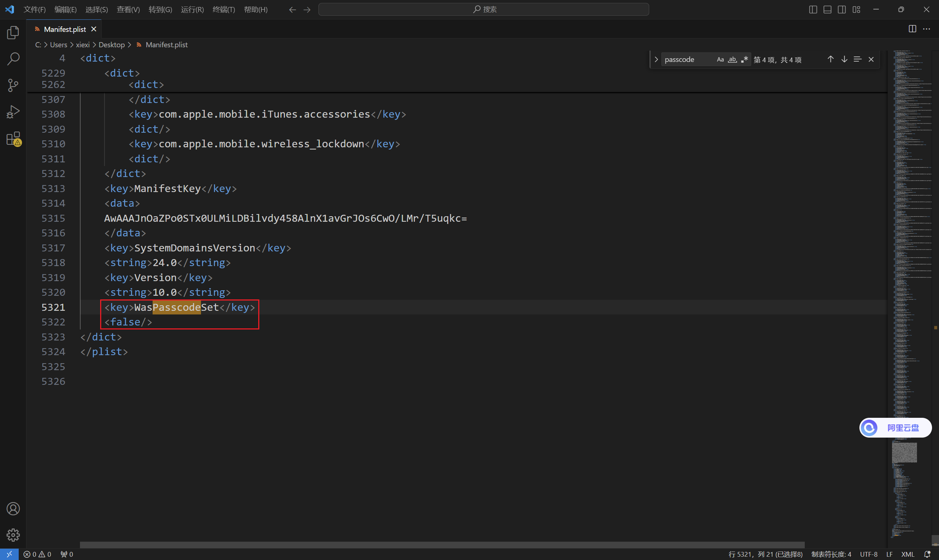Click the 阿里云盘 floating button

[x=895, y=428]
